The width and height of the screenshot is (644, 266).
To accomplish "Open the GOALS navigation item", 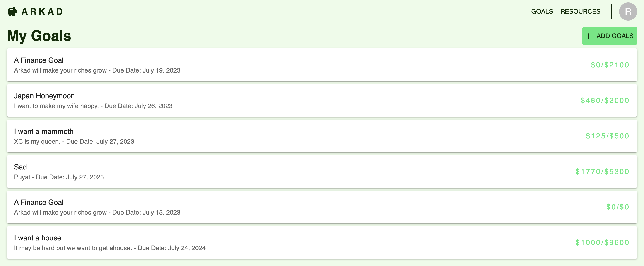I will (x=542, y=12).
